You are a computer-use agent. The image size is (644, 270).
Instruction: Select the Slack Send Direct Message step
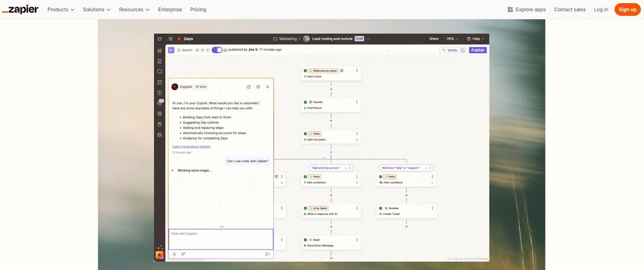click(331, 243)
